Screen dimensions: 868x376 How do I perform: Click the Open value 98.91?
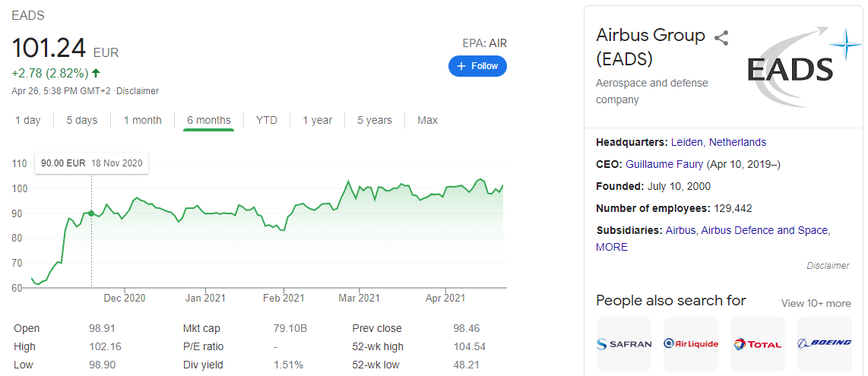(x=102, y=328)
